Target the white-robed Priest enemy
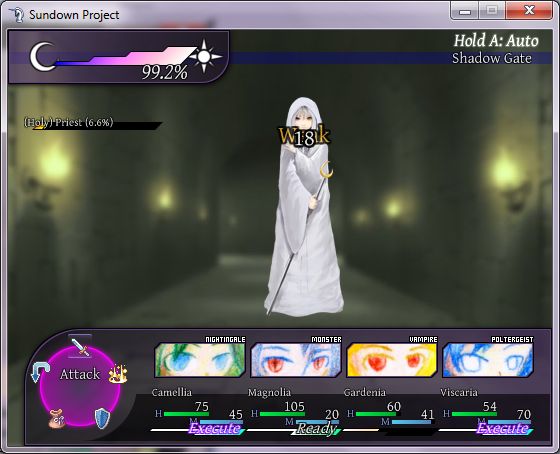This screenshot has width=560, height=454. 304,207
